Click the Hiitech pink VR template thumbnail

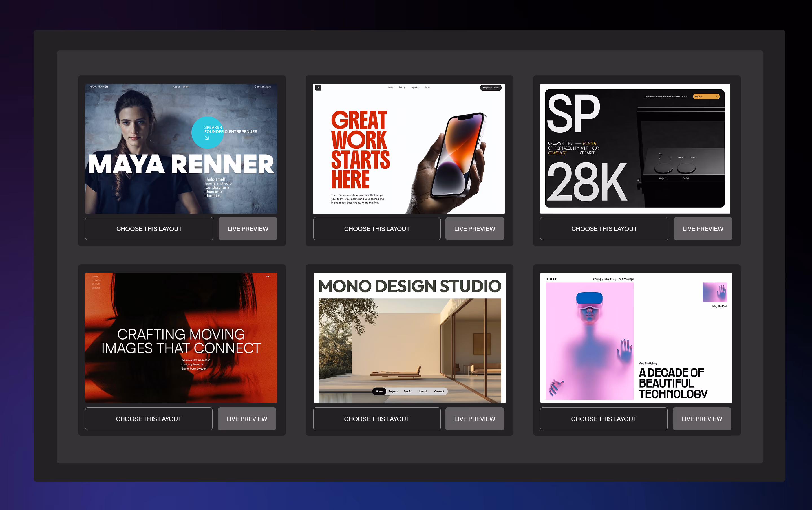pyautogui.click(x=636, y=338)
